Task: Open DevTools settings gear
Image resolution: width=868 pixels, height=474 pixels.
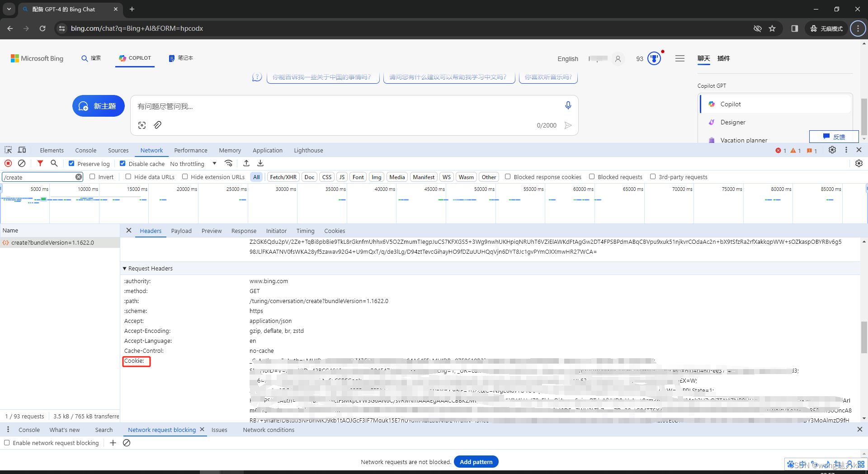Action: [832, 150]
